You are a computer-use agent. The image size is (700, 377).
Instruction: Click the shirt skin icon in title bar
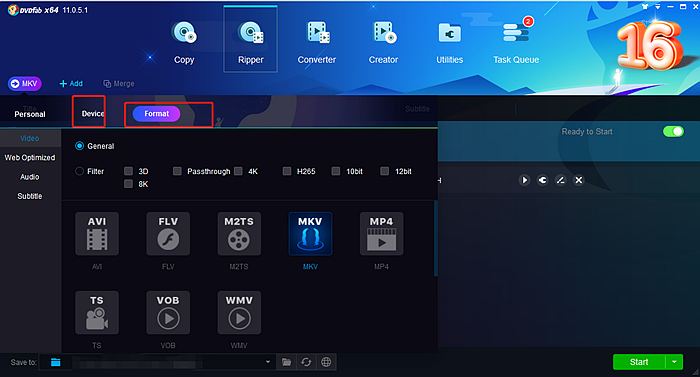[x=645, y=7]
